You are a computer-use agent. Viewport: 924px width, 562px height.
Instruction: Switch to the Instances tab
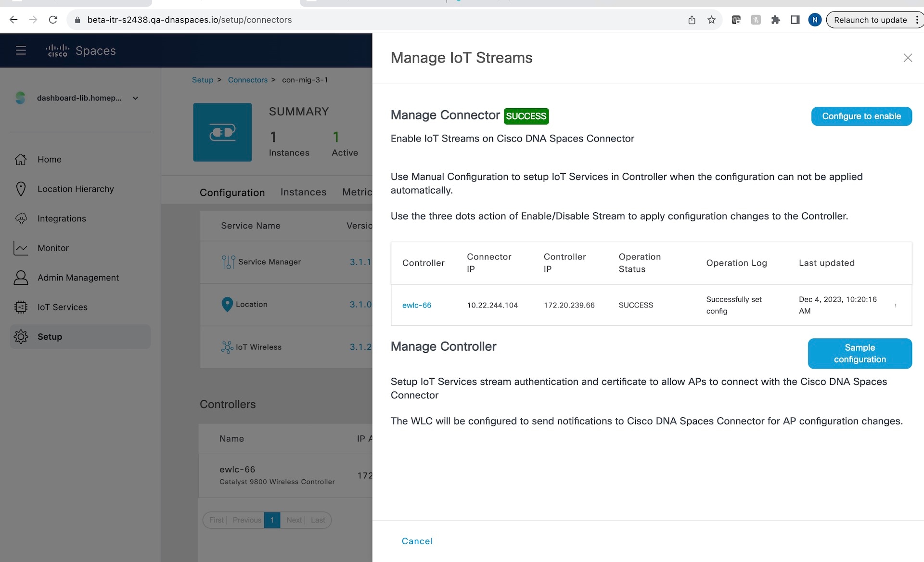pyautogui.click(x=303, y=192)
